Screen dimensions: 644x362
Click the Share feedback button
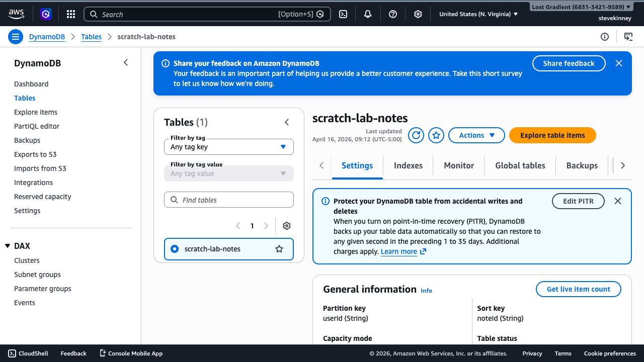point(569,63)
